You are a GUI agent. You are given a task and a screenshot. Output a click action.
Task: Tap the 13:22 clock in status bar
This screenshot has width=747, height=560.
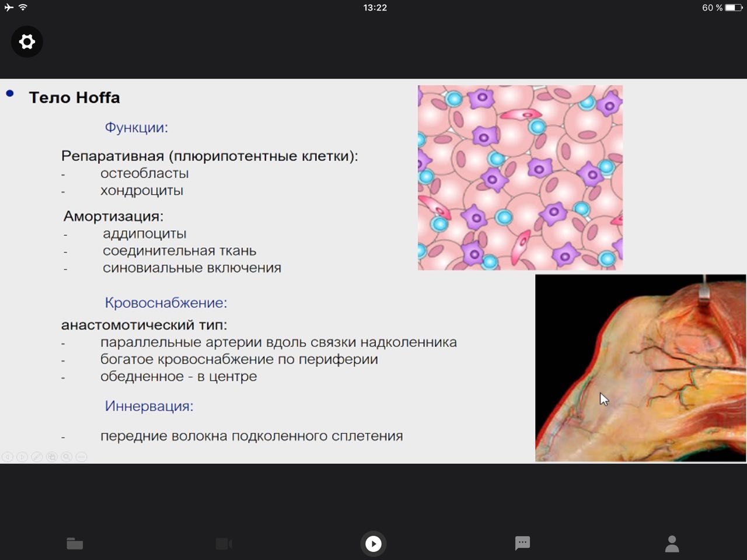coord(375,8)
